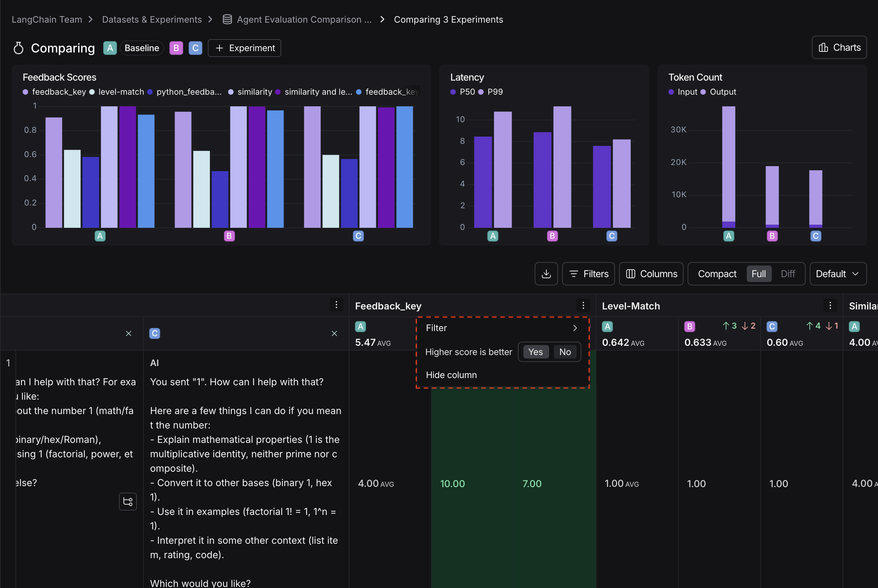Click the stopwatch icon beside Comparing
878x588 pixels.
(x=18, y=48)
